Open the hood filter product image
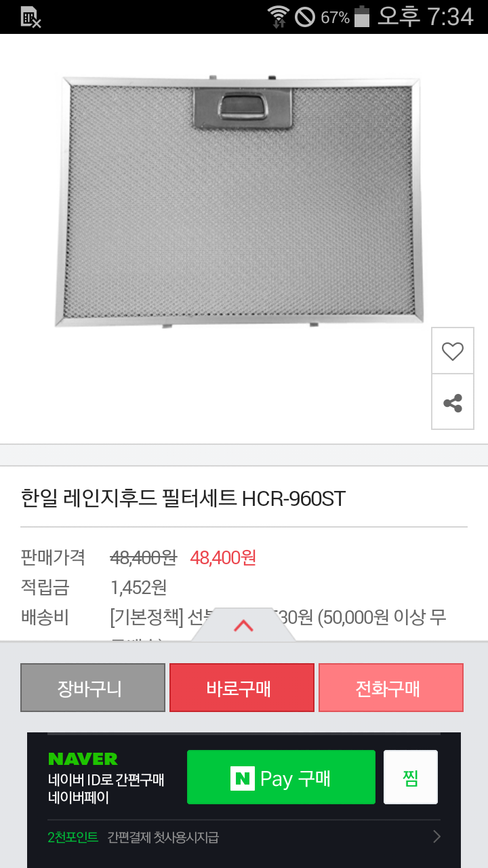The height and width of the screenshot is (868, 488). pos(238,202)
